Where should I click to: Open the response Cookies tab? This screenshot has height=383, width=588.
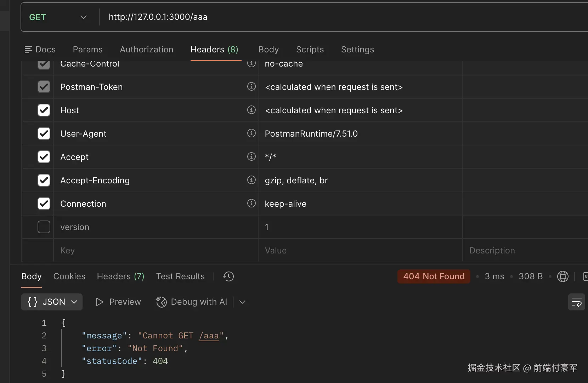(69, 276)
